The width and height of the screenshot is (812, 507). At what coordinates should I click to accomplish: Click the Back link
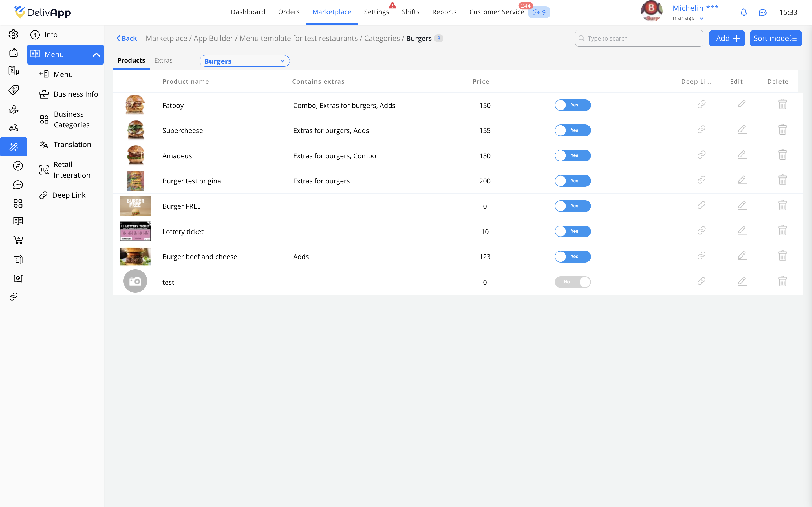127,39
